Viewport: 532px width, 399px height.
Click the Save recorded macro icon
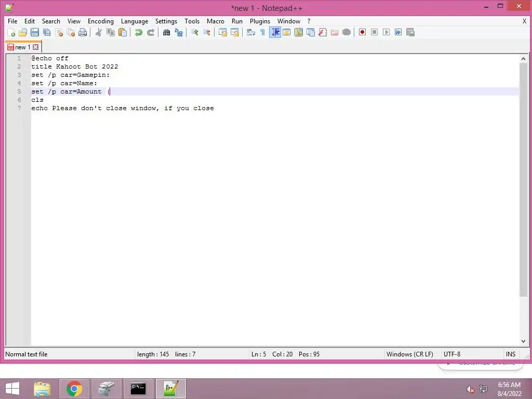410,32
